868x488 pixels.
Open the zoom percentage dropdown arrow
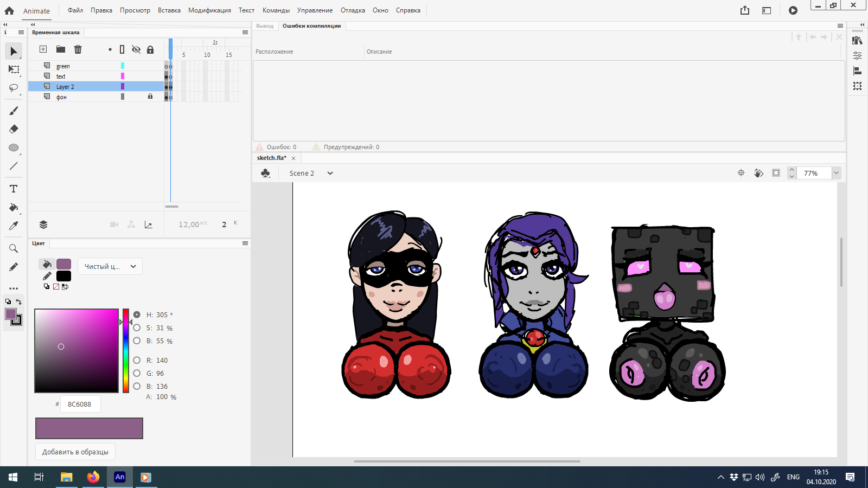836,173
